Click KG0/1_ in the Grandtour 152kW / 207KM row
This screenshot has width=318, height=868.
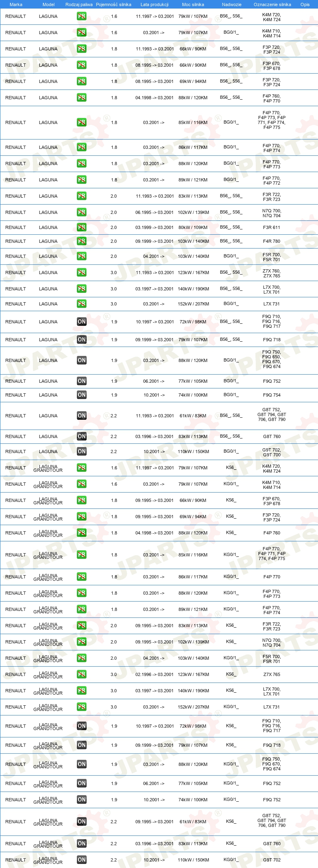[231, 707]
